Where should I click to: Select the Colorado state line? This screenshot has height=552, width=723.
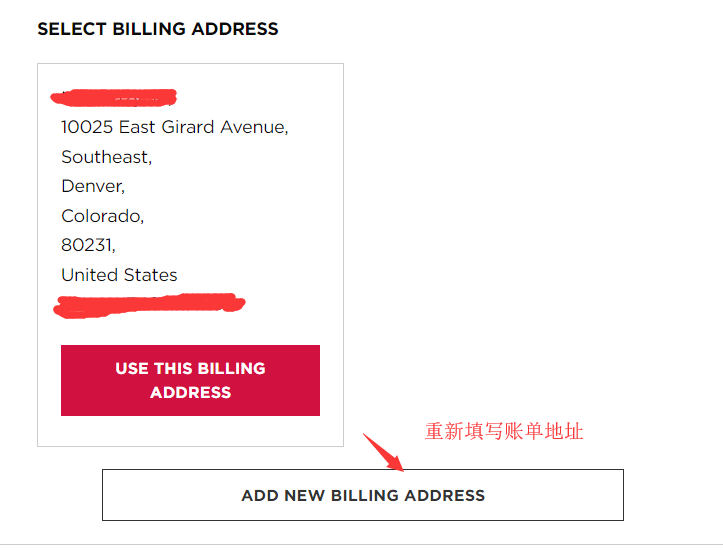[102, 216]
